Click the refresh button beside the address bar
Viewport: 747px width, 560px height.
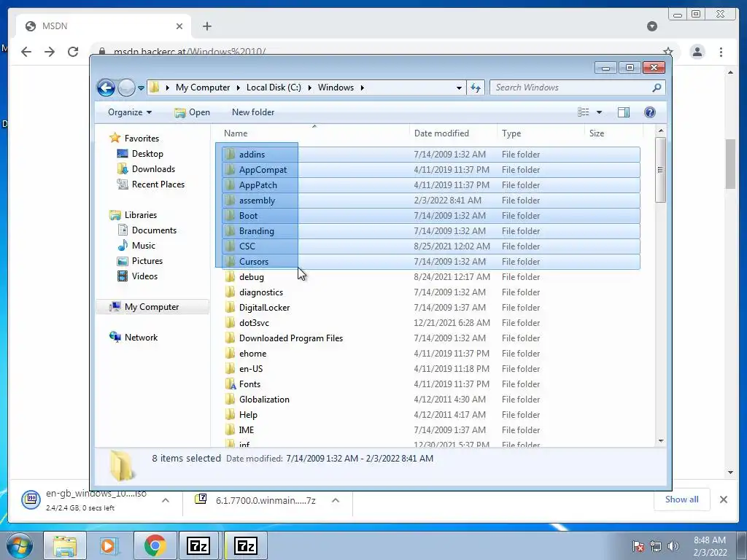pyautogui.click(x=476, y=87)
